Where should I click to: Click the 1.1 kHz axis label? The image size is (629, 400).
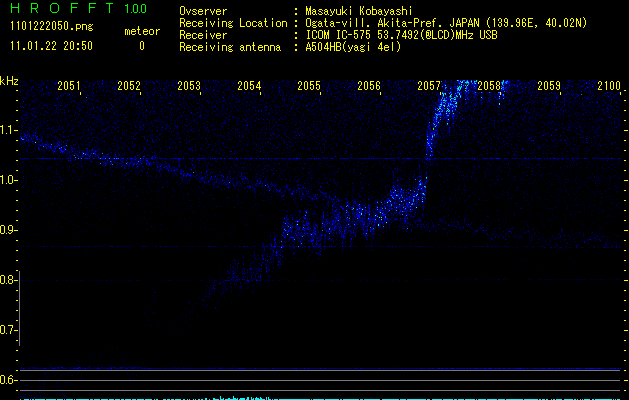7,130
